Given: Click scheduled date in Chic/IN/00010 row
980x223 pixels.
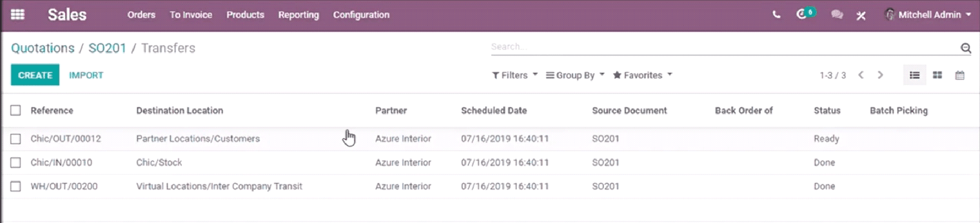Looking at the screenshot, I should [x=505, y=163].
